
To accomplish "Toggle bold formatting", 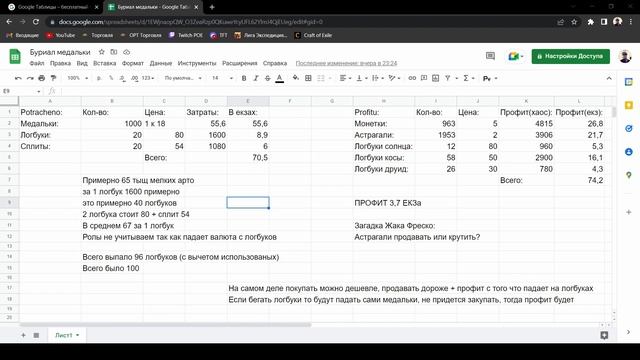I will tap(244, 78).
